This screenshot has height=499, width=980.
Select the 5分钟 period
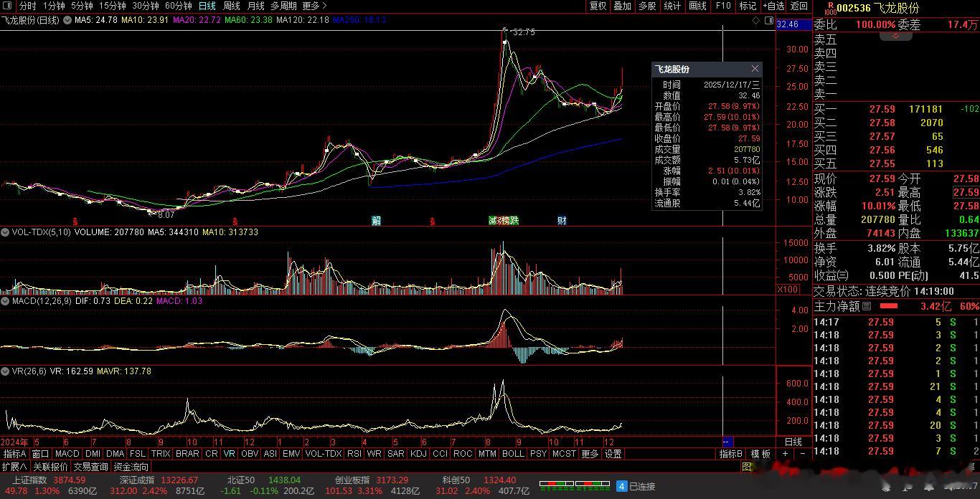click(x=82, y=6)
